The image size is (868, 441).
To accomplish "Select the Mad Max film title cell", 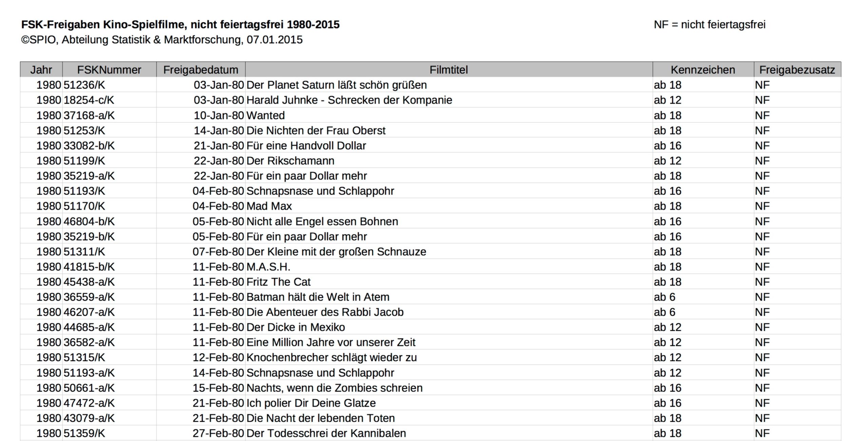I will tap(269, 206).
